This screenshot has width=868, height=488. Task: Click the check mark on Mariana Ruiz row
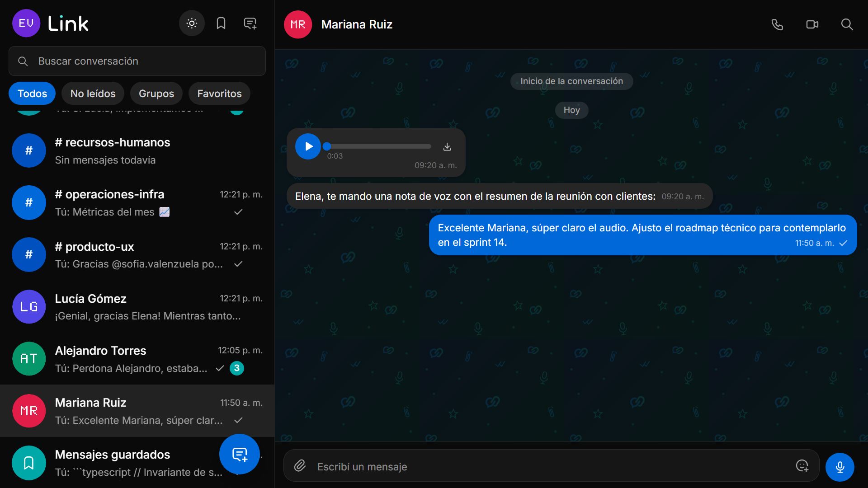tap(238, 420)
